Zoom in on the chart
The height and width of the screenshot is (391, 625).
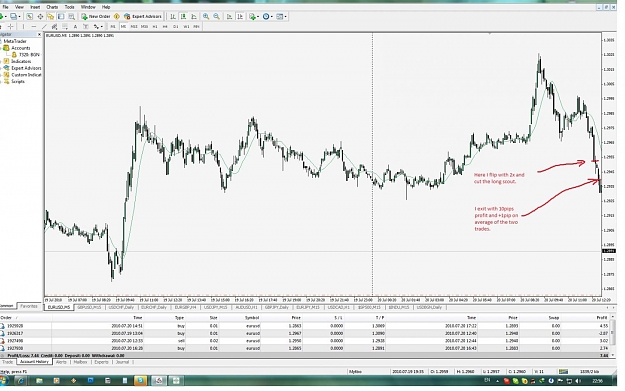(206, 16)
